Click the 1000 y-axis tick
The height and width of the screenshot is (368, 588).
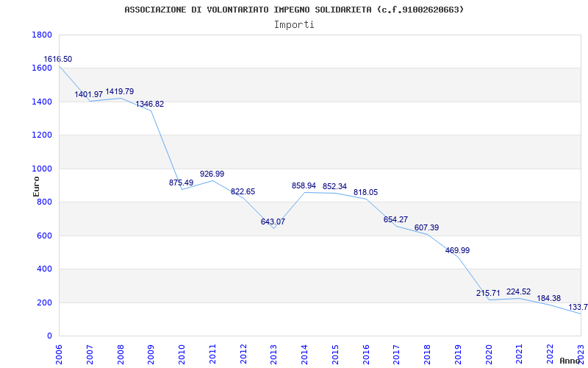(42, 169)
